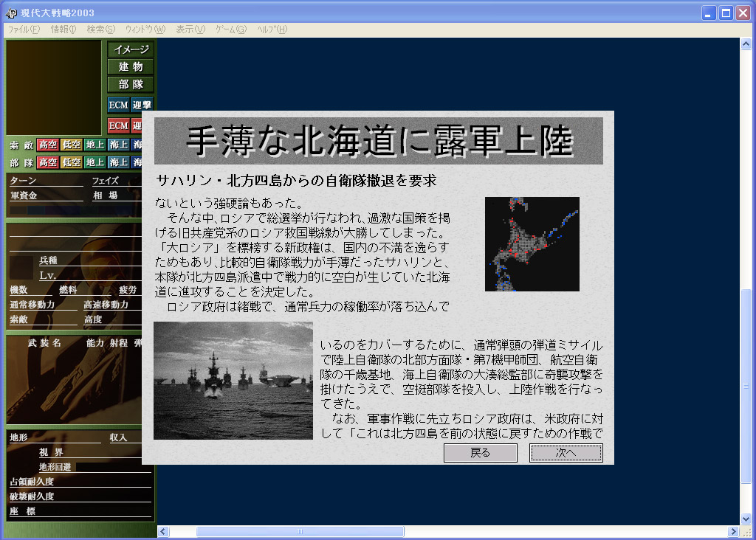Click the 占領耐久度 label

[32, 482]
